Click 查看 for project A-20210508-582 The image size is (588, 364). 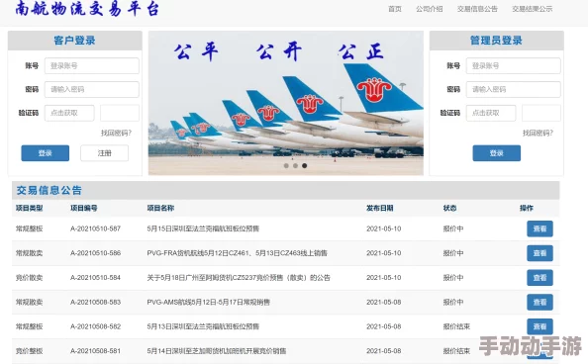coord(539,326)
